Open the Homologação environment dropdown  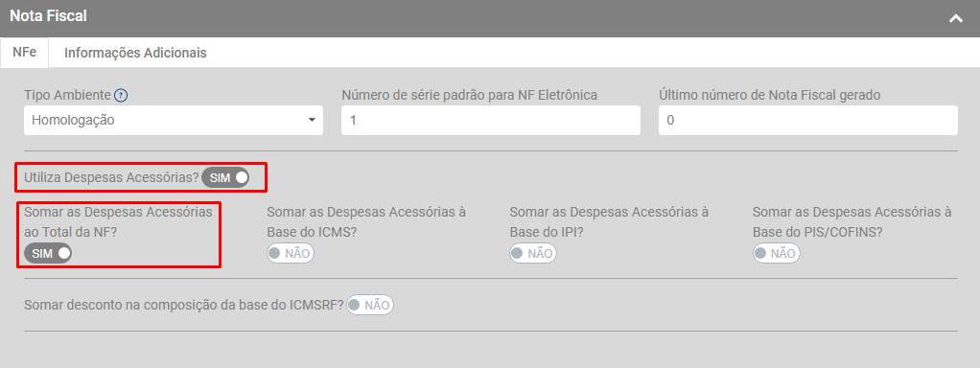click(174, 120)
